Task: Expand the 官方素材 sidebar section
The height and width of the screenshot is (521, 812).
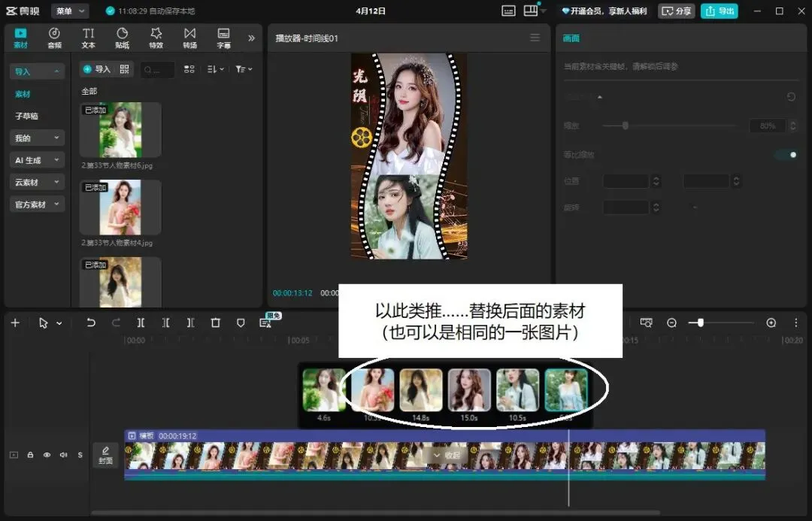Action: point(37,204)
